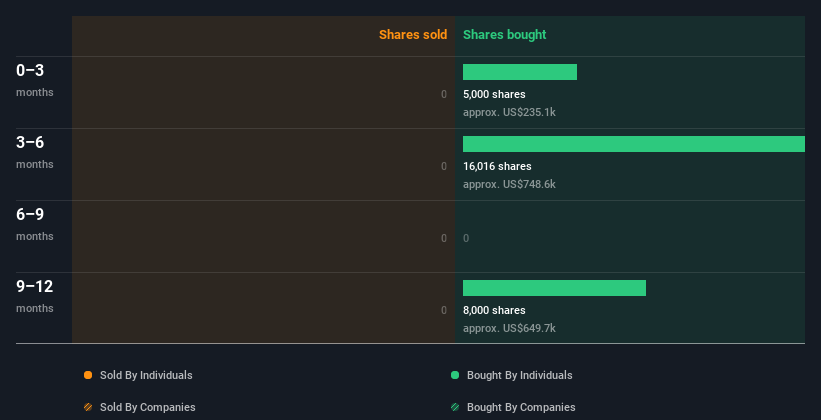
Task: Select the 3–6 months green bought bar
Action: click(634, 144)
